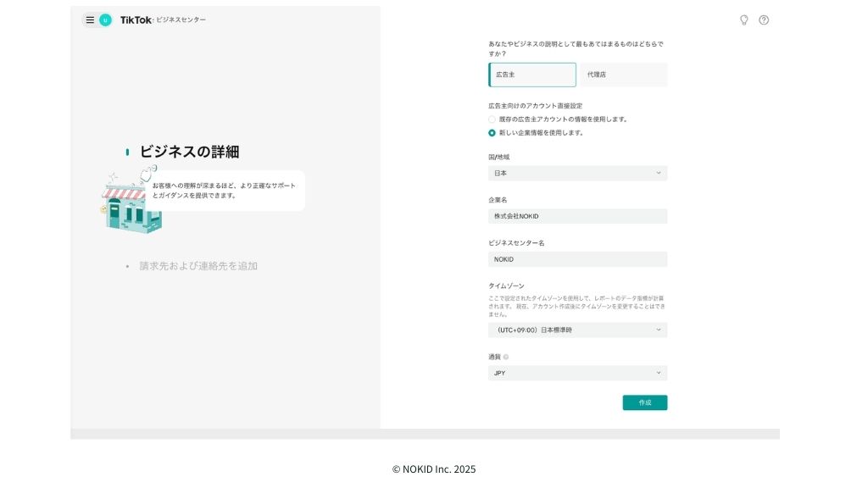Click the ビジネスセンター header text
The image size is (868, 488).
pos(181,20)
